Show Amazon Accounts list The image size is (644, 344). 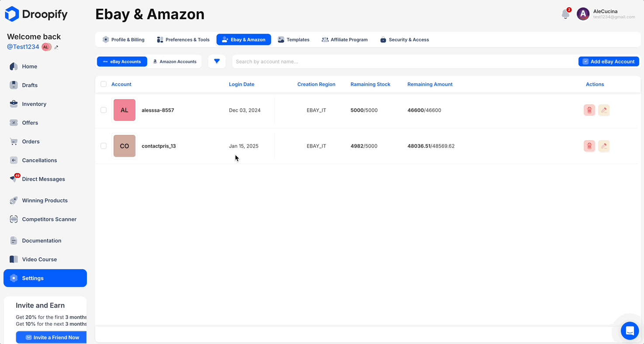click(174, 62)
